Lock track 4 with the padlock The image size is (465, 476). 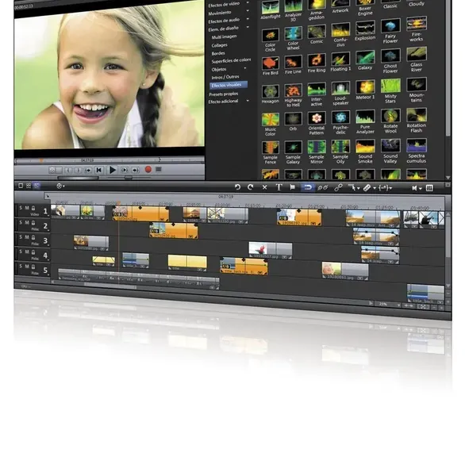click(33, 251)
